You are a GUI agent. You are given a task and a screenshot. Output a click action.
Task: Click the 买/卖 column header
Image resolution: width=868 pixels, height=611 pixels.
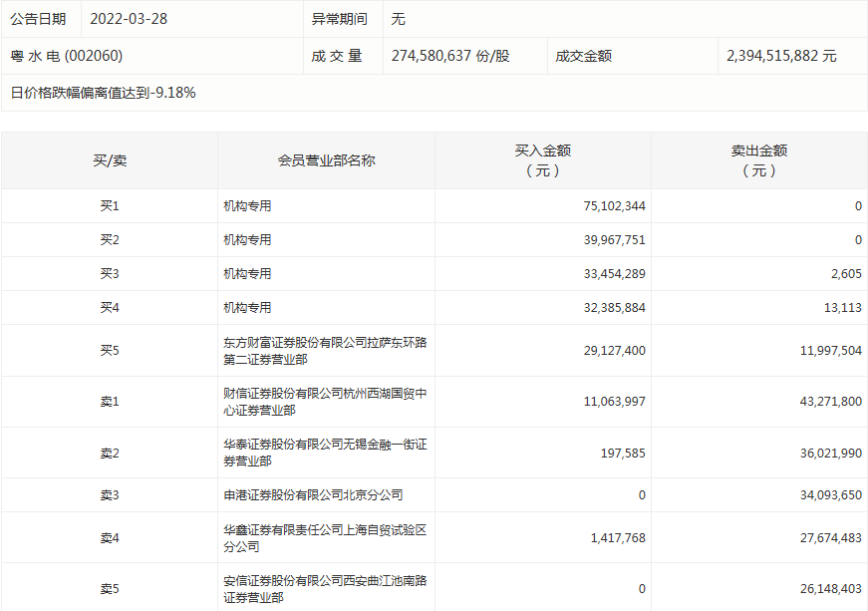[x=110, y=160]
